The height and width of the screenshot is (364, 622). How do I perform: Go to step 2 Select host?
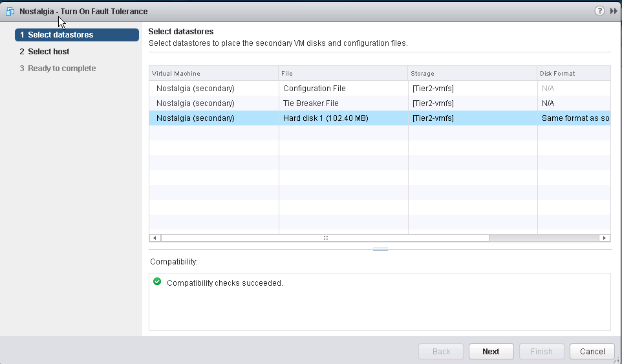[x=45, y=52]
